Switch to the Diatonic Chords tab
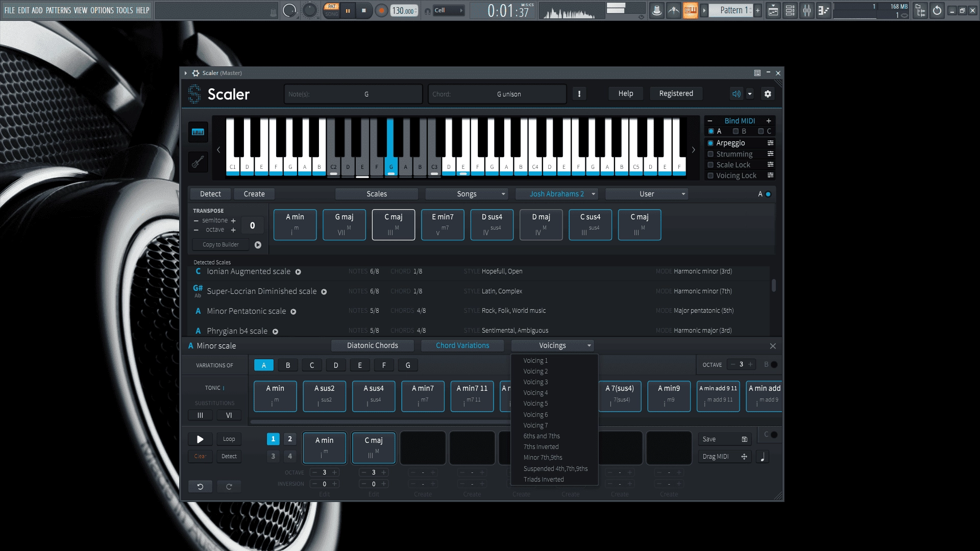Viewport: 980px width, 551px height. pos(373,346)
